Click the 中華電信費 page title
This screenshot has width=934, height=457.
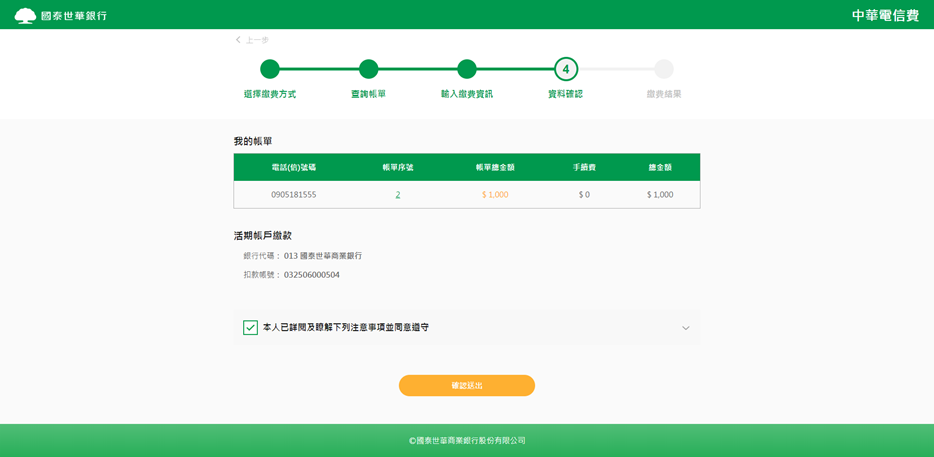click(885, 15)
